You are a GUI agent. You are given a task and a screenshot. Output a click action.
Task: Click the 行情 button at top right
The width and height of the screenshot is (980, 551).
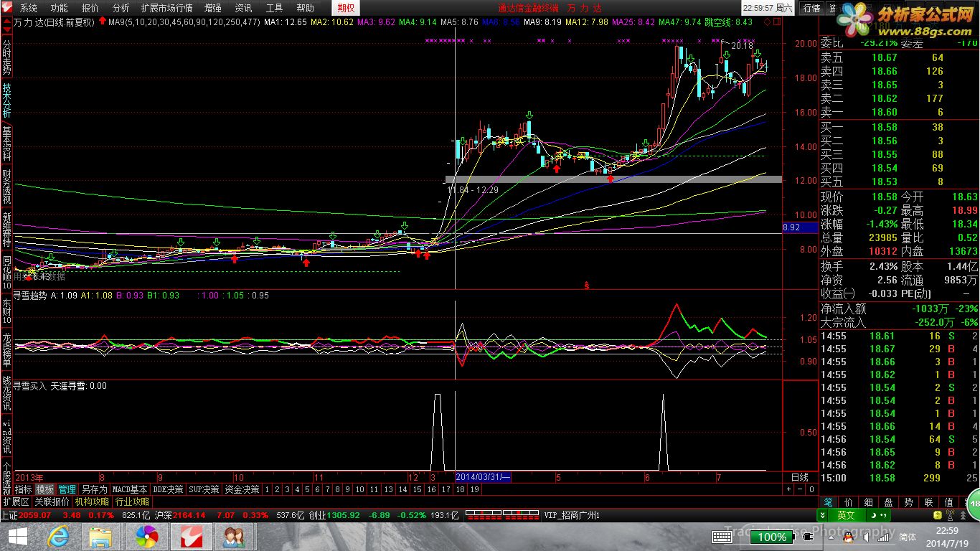[x=811, y=8]
